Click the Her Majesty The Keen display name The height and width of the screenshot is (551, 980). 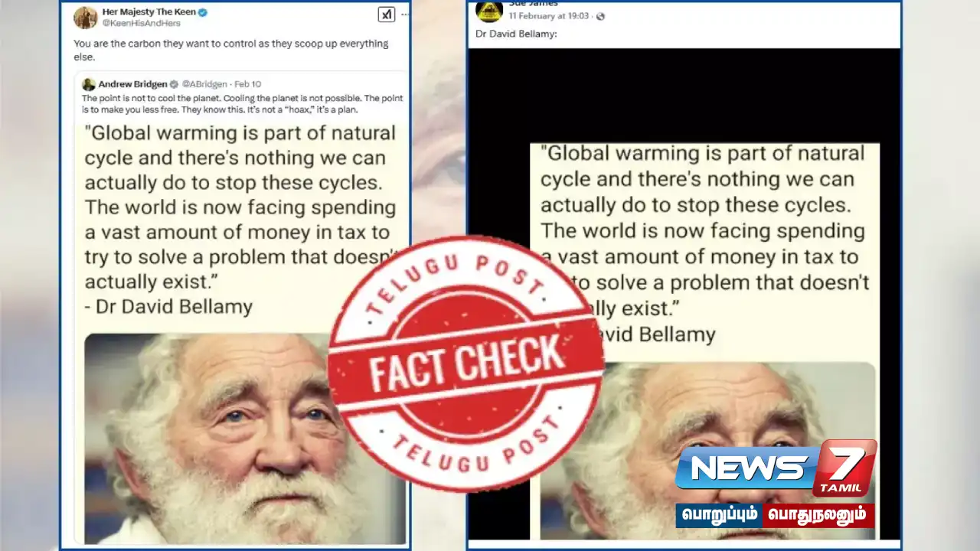tap(149, 12)
